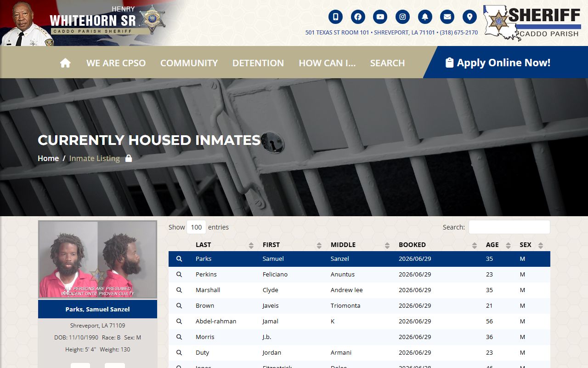
Task: Sort table by SEX column
Action: (x=531, y=245)
